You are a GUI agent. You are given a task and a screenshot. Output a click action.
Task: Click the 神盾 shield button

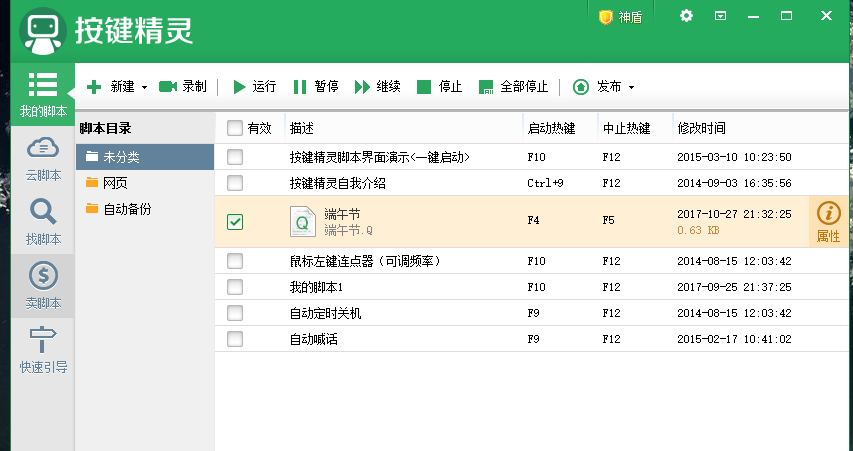621,17
